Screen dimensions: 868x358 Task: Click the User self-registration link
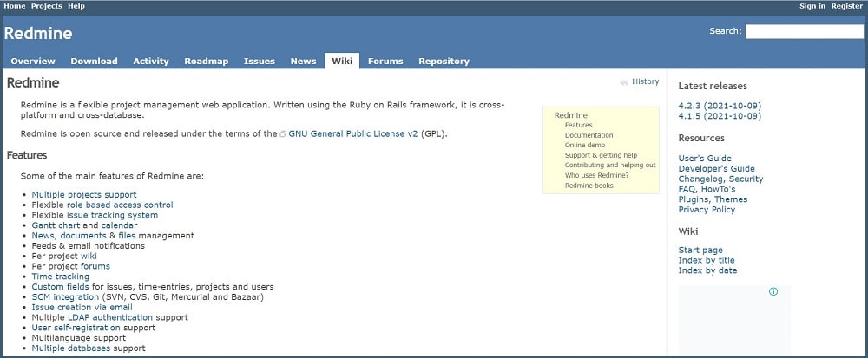coord(76,328)
